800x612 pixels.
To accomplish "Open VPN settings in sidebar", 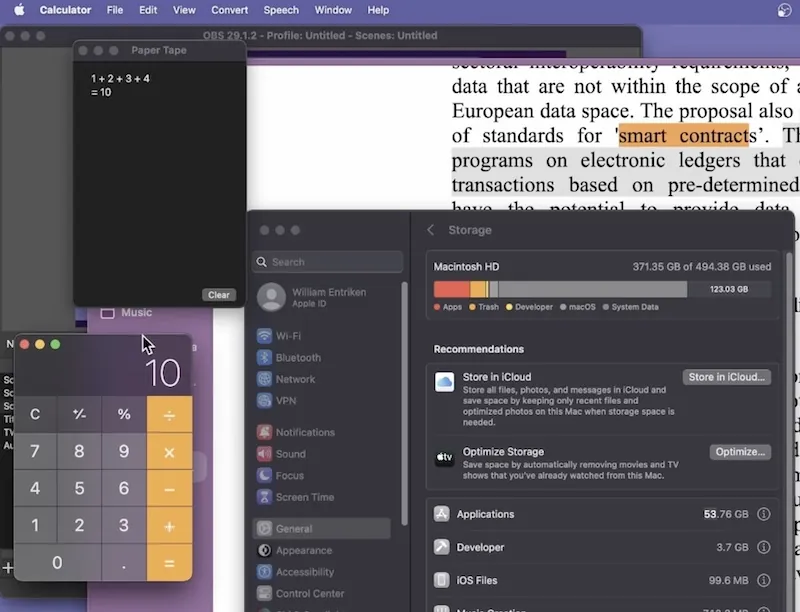I will coord(321,401).
